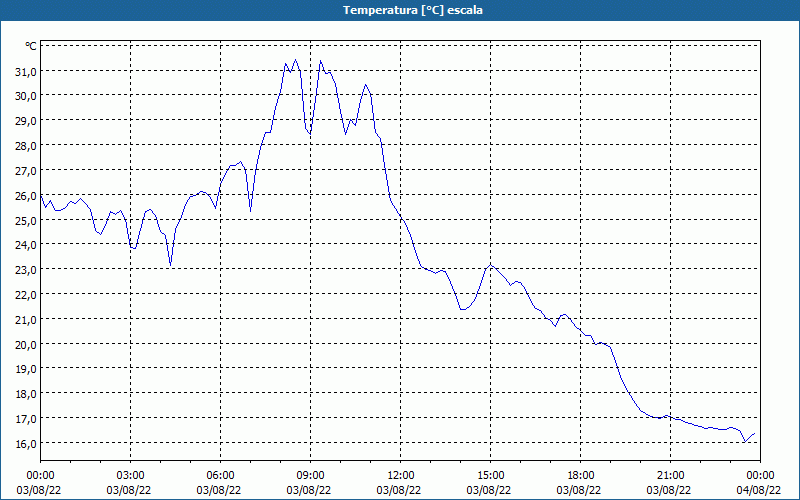
Task: Select the '16,0' y-axis label
Action: coord(26,444)
